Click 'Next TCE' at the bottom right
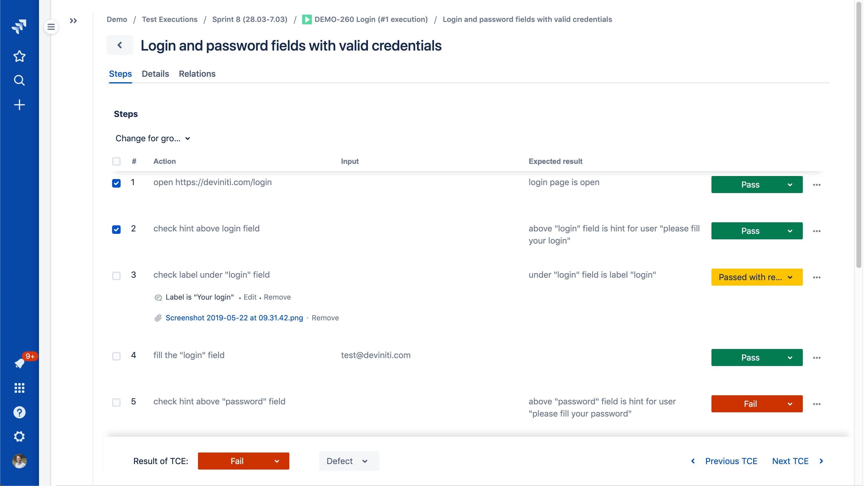The height and width of the screenshot is (486, 868). (x=790, y=461)
